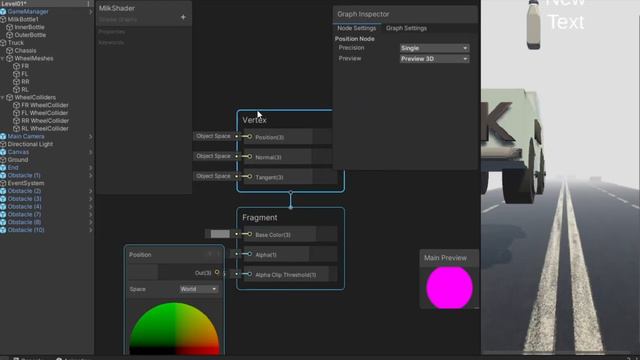The image size is (640, 360).
Task: Click Object Space label beside Position(3)
Action: tap(213, 136)
